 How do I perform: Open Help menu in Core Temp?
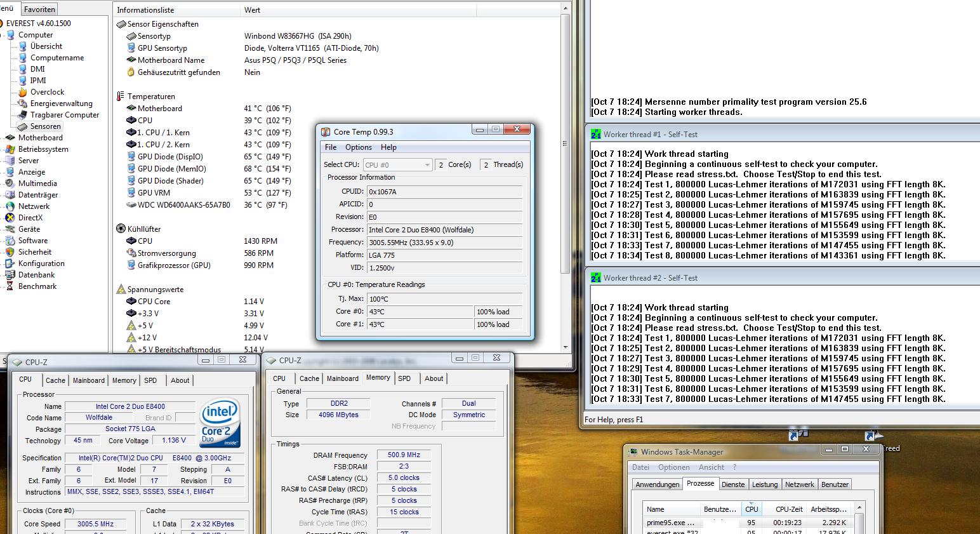(388, 147)
